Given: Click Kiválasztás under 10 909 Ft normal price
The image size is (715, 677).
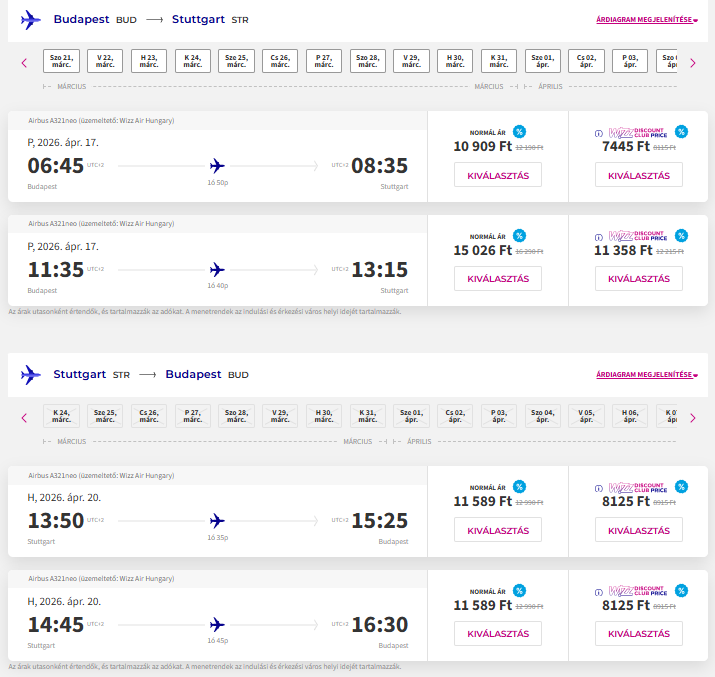Looking at the screenshot, I should tap(498, 174).
